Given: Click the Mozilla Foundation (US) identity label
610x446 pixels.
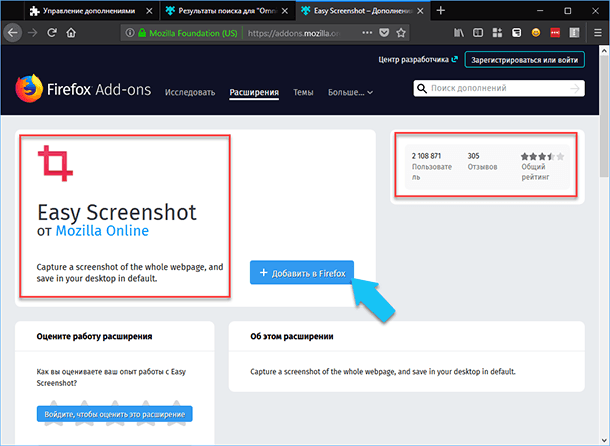Looking at the screenshot, I should point(193,33).
